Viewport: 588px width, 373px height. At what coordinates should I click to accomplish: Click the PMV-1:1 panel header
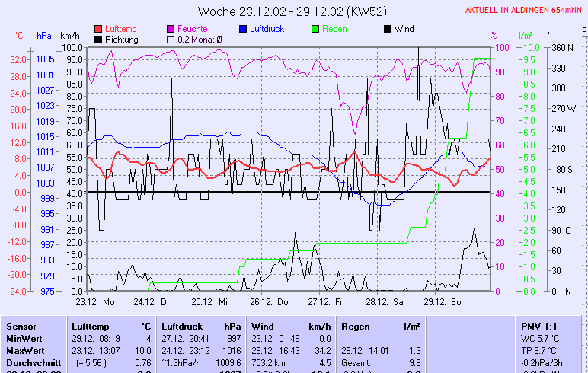point(538,325)
